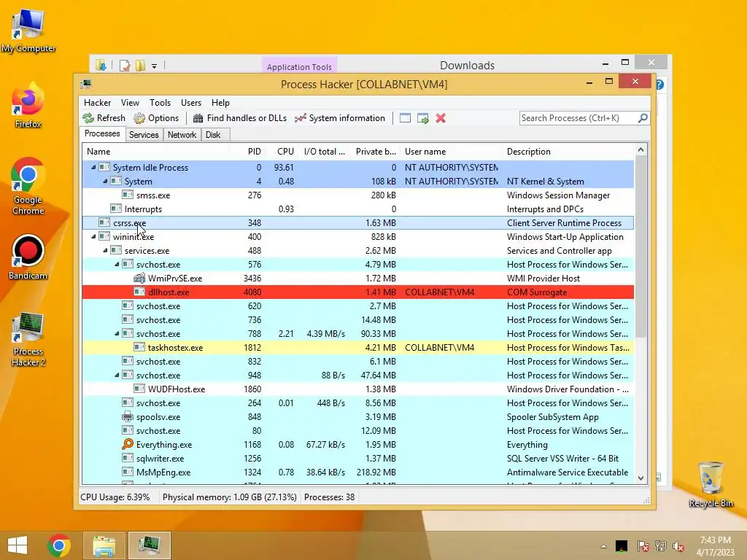Select the taskhostex.exe process
747x560 pixels.
pos(357,348)
